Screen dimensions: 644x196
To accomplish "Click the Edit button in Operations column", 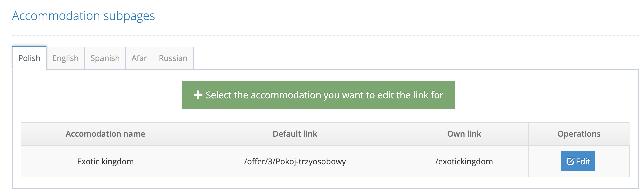I will tap(578, 161).
